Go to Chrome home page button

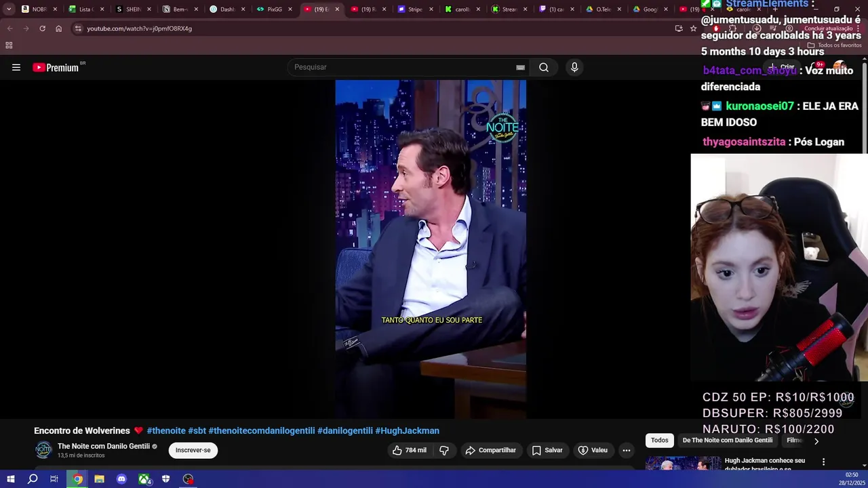click(x=58, y=28)
